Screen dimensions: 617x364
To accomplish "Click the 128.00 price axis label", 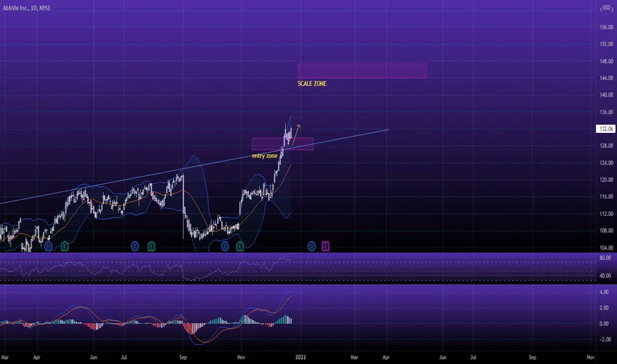I will (606, 146).
